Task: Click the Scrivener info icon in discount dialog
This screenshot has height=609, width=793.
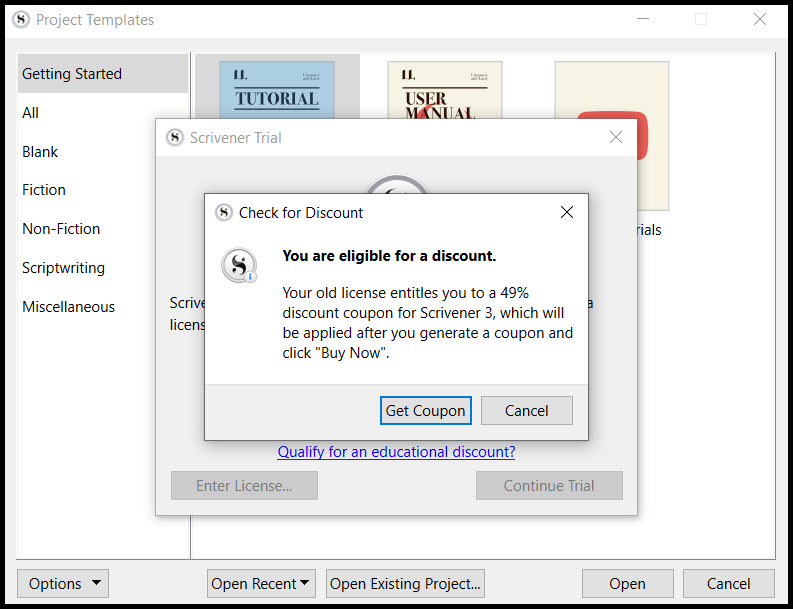Action: click(239, 265)
